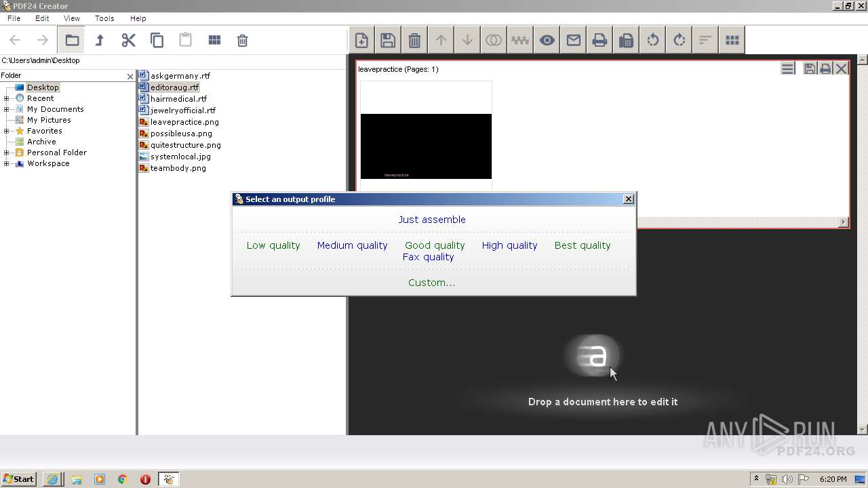The width and height of the screenshot is (868, 488).
Task: Open Internet Explorer from taskbar
Action: click(53, 479)
